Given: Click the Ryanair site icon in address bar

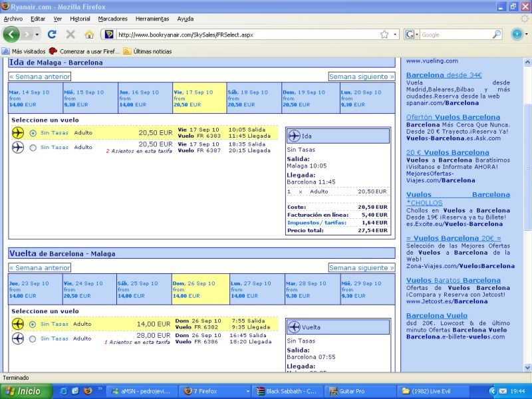Looking at the screenshot, I should [109, 35].
